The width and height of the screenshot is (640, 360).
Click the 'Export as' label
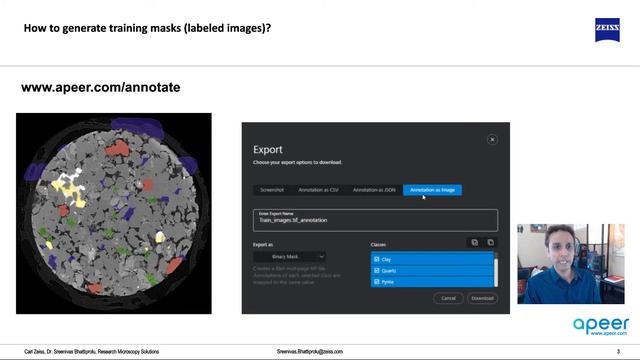point(263,245)
